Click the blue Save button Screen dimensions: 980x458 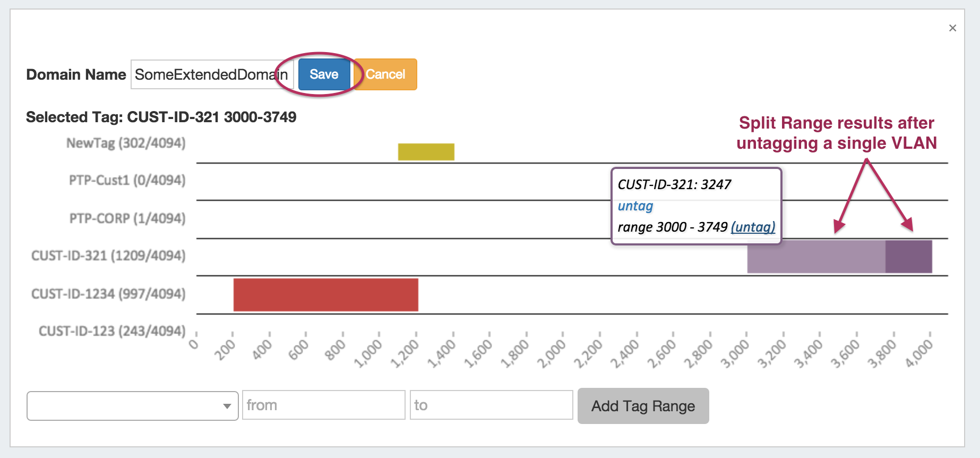click(324, 74)
